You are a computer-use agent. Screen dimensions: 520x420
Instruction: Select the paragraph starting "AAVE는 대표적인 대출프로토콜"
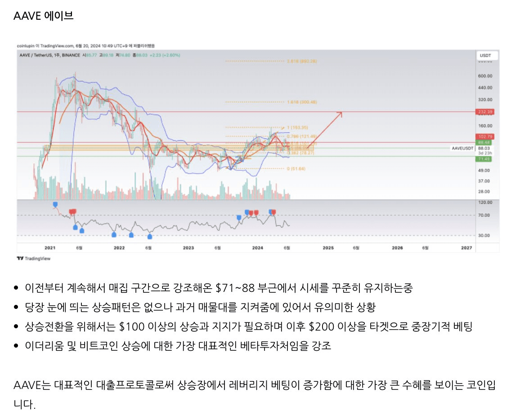pos(254,394)
